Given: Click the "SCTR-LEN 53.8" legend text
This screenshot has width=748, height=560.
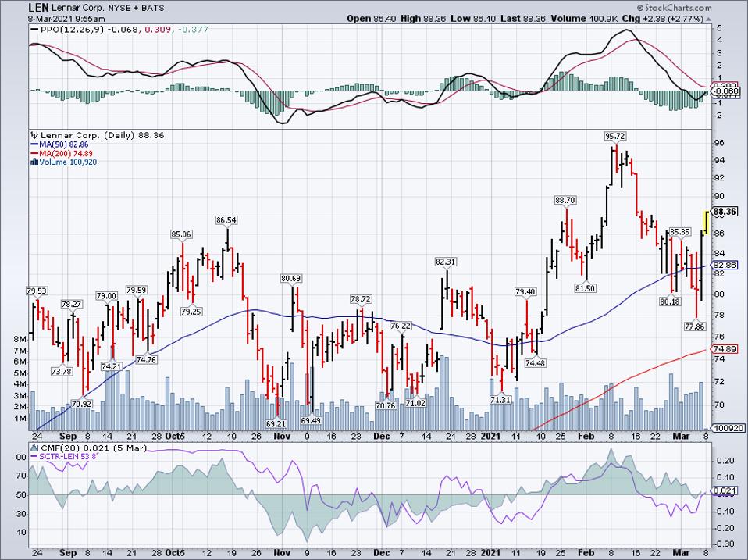Looking at the screenshot, I should pyautogui.click(x=68, y=456).
